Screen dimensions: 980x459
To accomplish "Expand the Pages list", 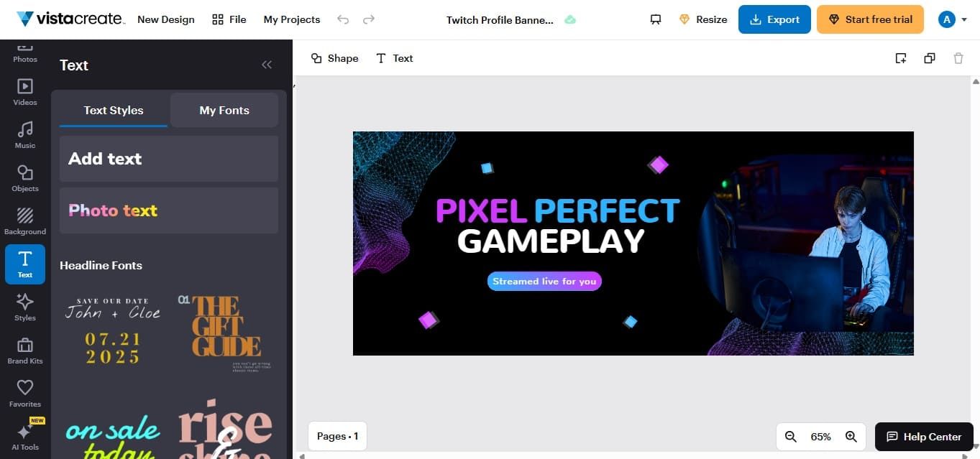I will click(336, 436).
